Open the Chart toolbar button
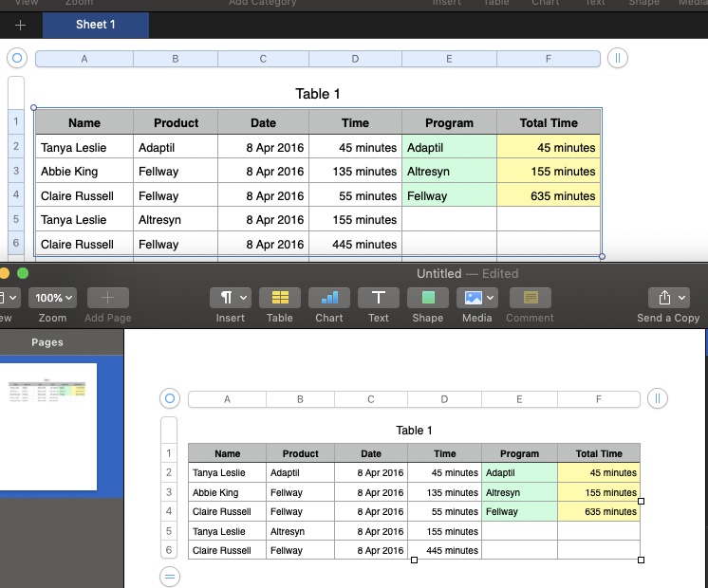Image resolution: width=708 pixels, height=588 pixels. [329, 298]
